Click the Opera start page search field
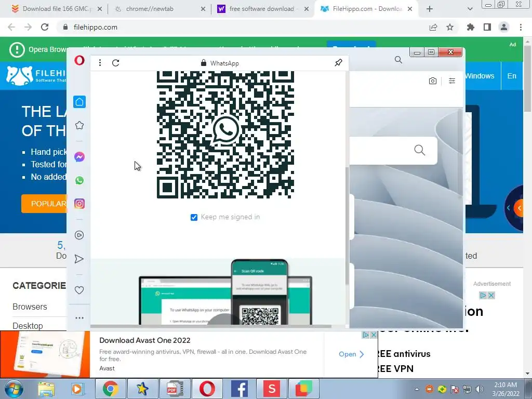The width and height of the screenshot is (532, 399). point(393,151)
